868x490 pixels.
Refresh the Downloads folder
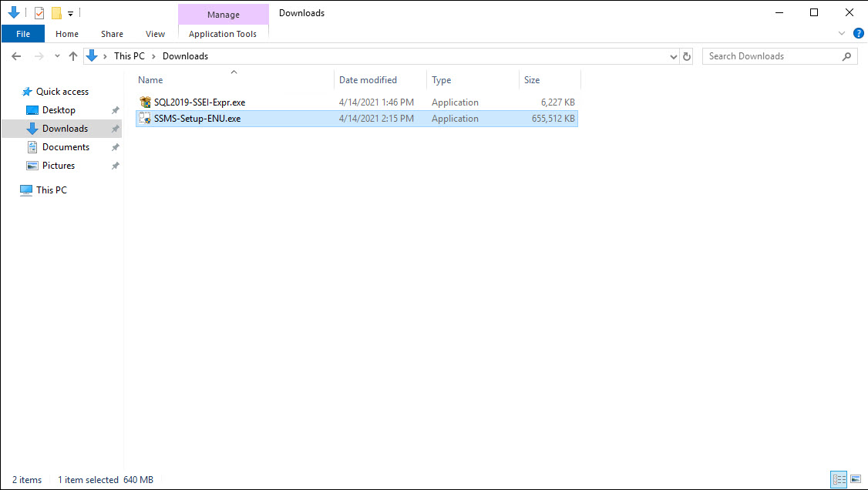(686, 56)
